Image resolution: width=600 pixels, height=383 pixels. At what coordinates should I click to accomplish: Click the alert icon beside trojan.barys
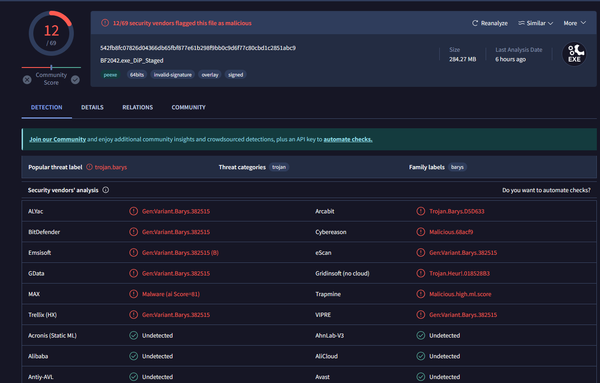point(89,167)
